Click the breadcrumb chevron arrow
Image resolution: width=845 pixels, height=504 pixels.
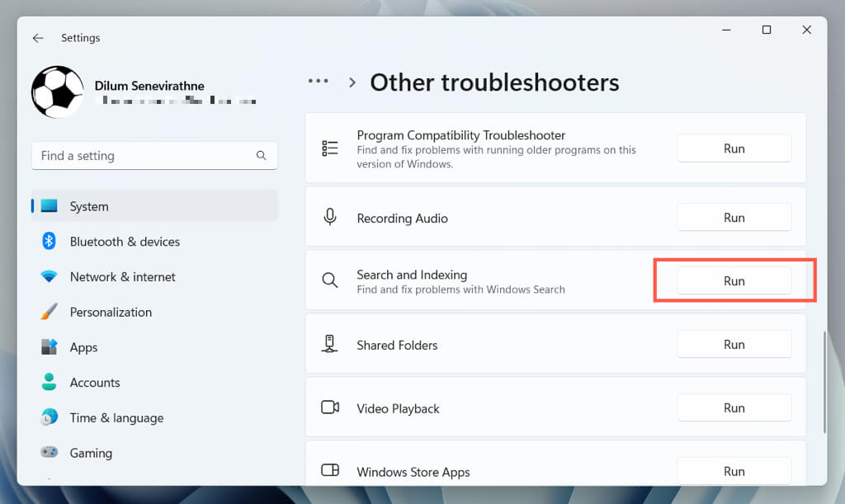pos(352,82)
